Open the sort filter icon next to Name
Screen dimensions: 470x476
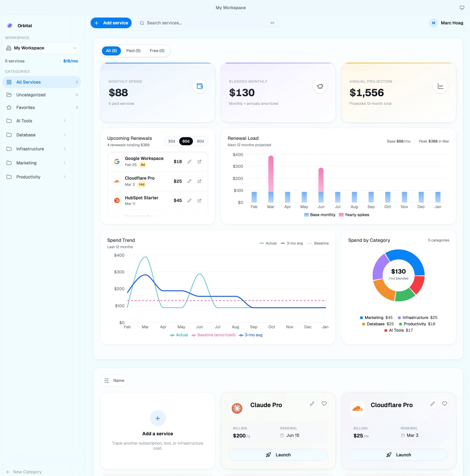tap(107, 380)
